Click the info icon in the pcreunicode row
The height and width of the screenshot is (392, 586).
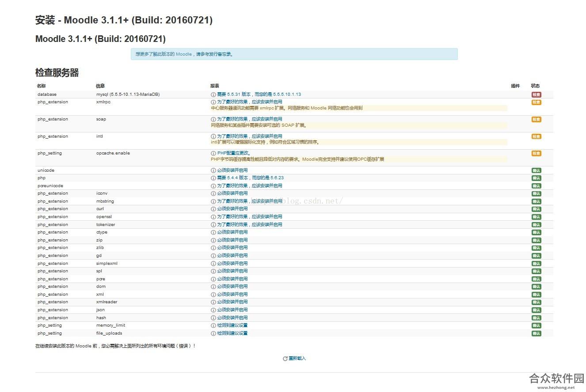[213, 186]
